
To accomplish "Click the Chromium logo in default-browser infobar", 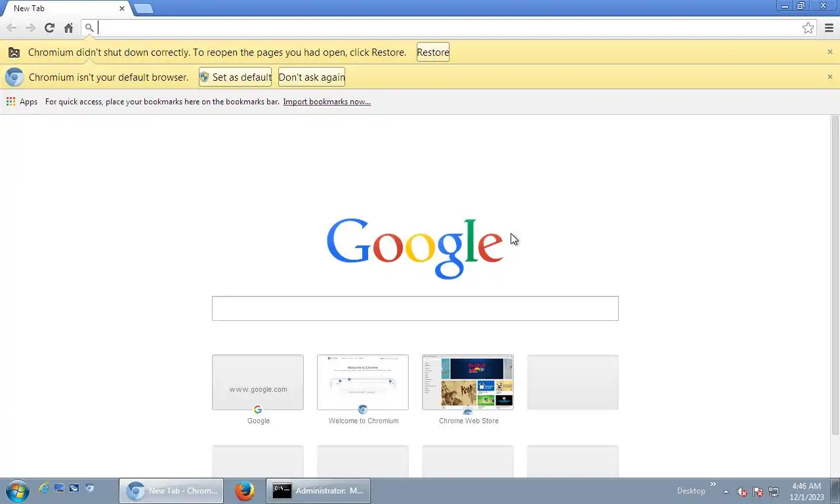I will pyautogui.click(x=14, y=77).
